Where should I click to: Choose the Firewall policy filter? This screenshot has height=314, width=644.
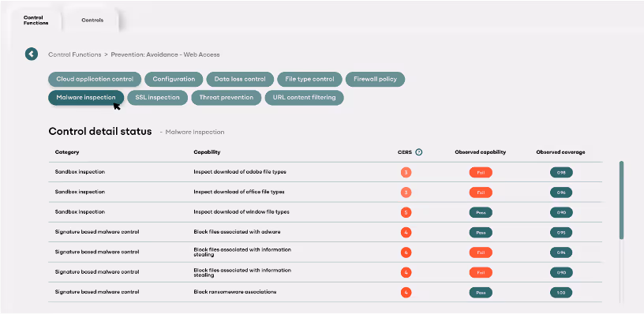tap(375, 79)
